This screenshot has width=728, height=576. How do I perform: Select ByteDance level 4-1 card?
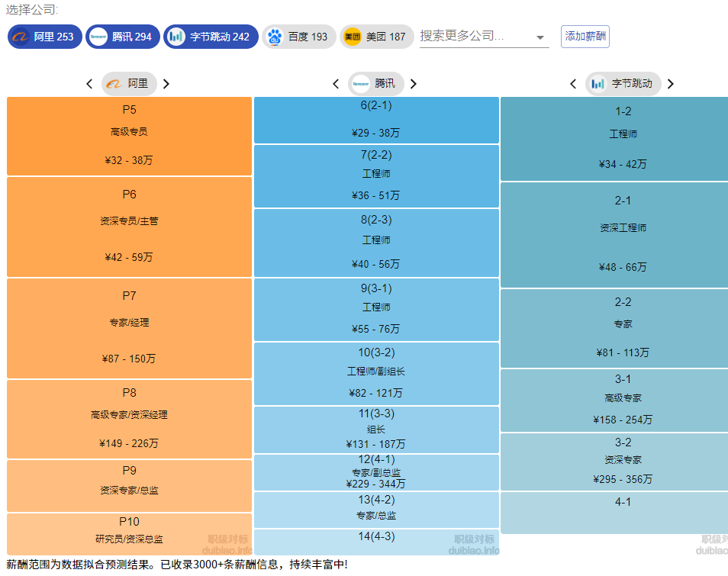pyautogui.click(x=614, y=513)
